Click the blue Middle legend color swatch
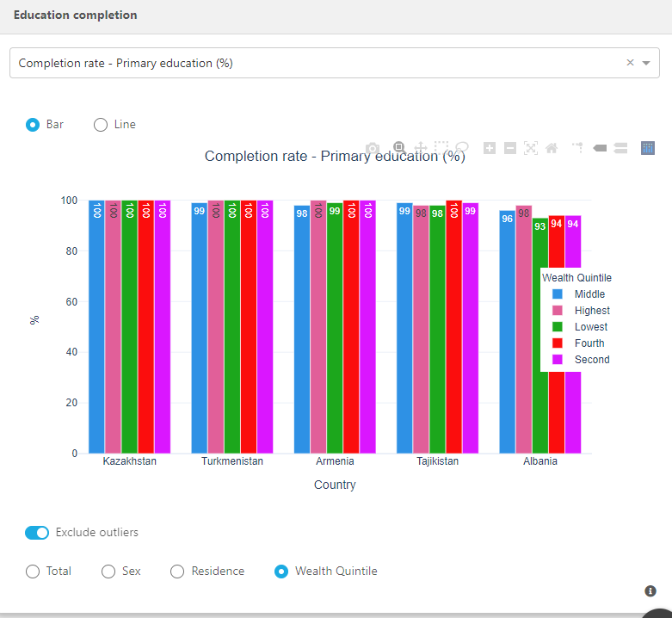The image size is (672, 618). coord(558,294)
